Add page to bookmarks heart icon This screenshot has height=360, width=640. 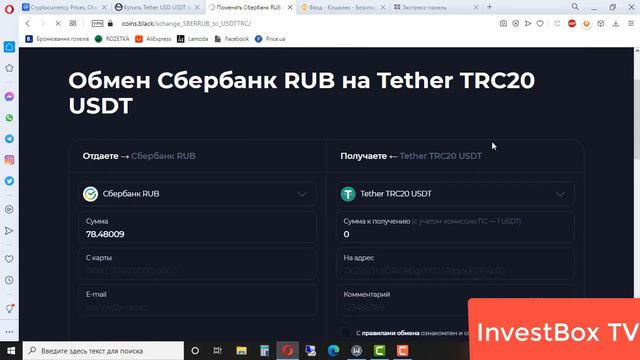coord(540,24)
